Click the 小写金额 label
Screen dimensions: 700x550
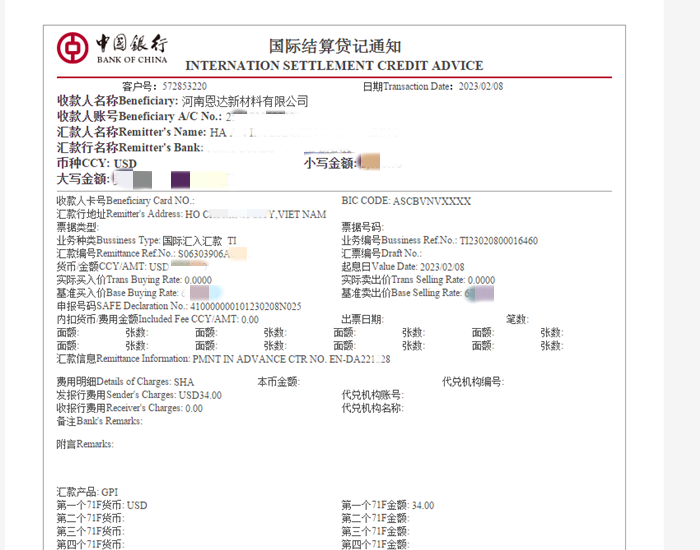tap(330, 163)
